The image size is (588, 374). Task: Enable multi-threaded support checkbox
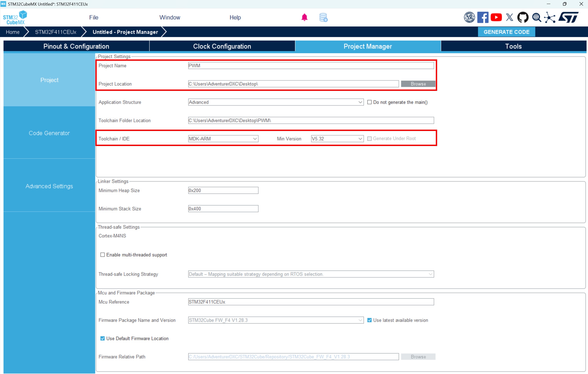click(x=102, y=255)
